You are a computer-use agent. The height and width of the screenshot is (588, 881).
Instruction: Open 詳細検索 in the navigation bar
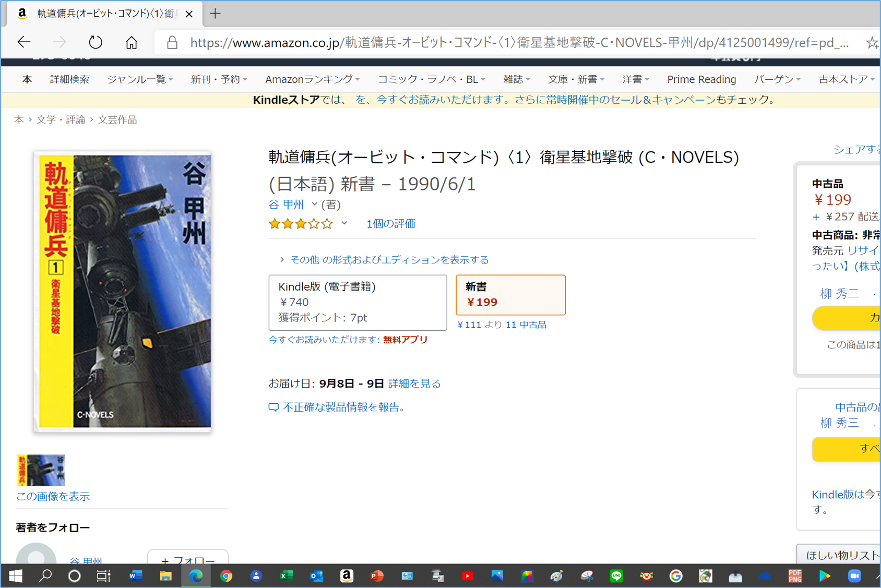coord(69,79)
